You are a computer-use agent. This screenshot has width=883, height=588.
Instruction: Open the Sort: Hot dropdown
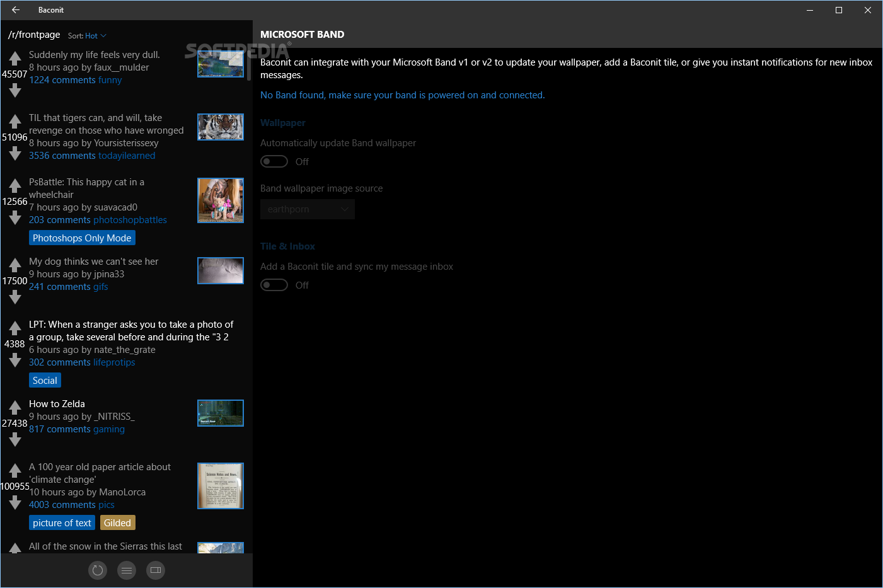[88, 36]
